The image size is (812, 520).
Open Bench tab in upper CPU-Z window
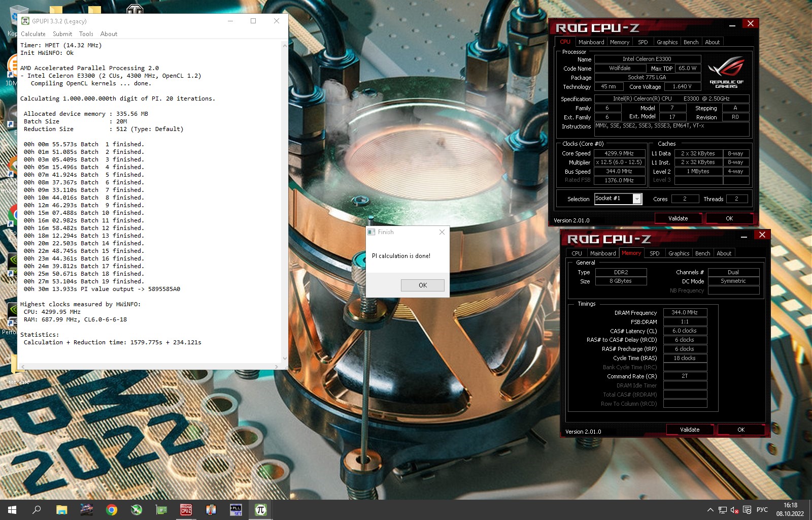[691, 42]
